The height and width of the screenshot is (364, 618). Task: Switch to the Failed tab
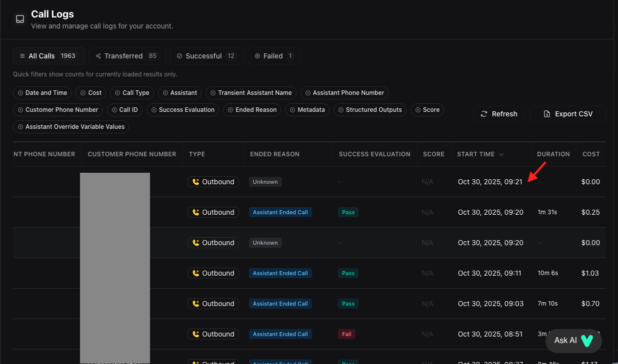click(274, 55)
